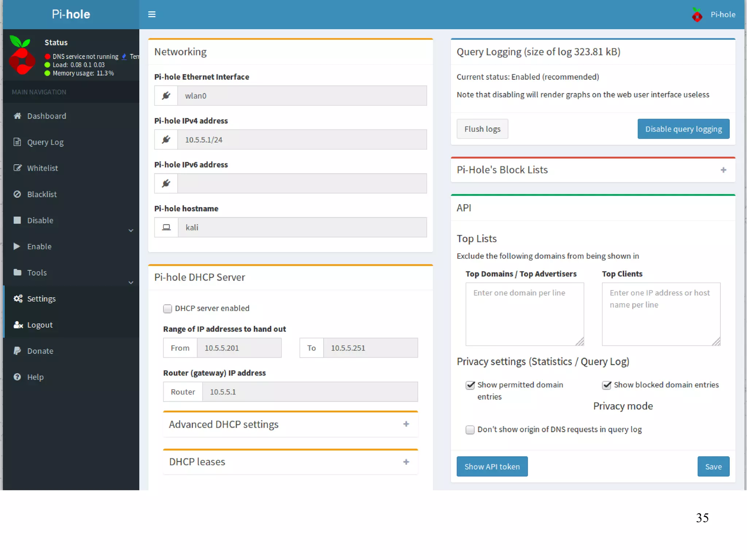Click the Blacklist ban icon
747x560 pixels.
pos(17,194)
